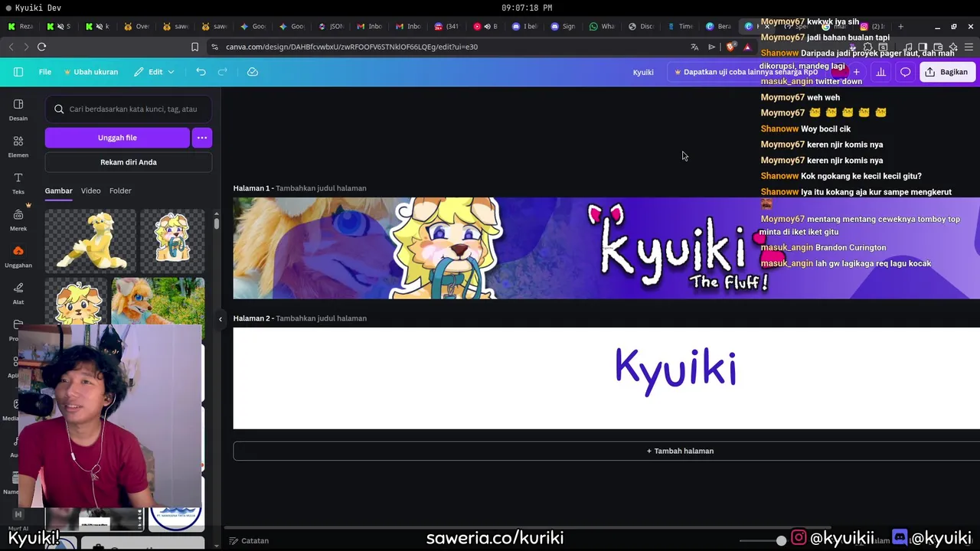Toggle the Canva main menu panel icon

tap(18, 72)
